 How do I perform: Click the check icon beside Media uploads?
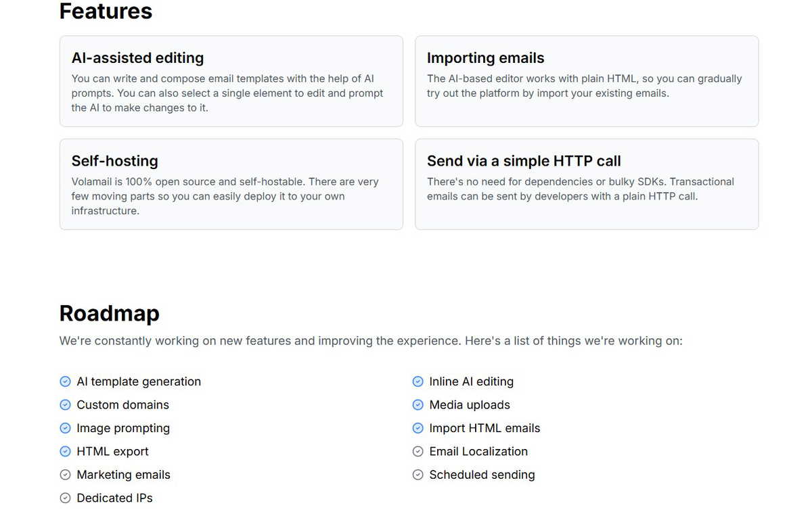[418, 405]
